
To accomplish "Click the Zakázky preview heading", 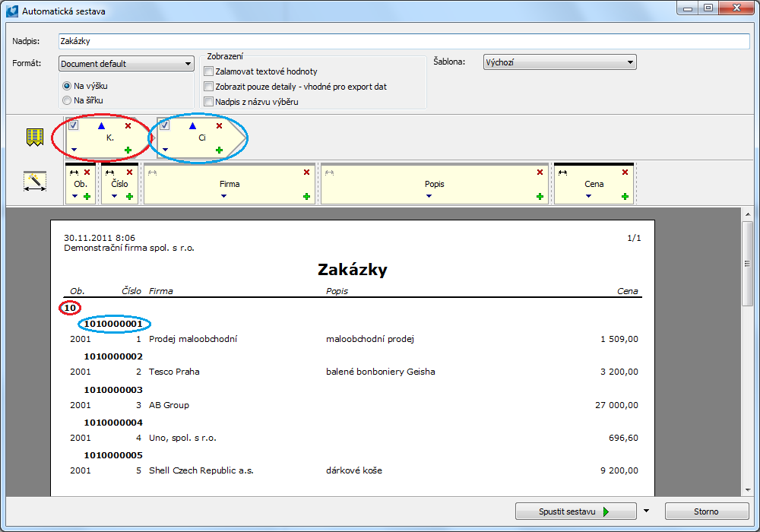I will tap(353, 269).
